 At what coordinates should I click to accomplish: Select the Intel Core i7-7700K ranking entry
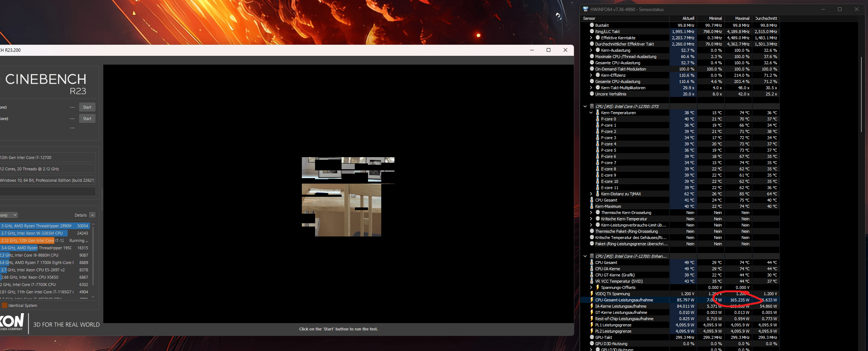pos(45,285)
